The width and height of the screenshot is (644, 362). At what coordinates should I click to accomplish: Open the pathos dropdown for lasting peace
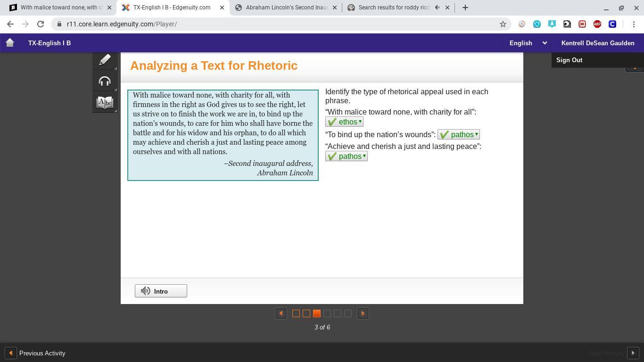(347, 156)
